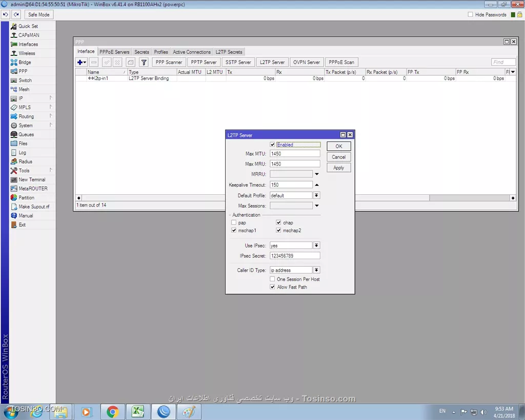
Task: Click the Redo arrow in top toolbar
Action: (16, 15)
